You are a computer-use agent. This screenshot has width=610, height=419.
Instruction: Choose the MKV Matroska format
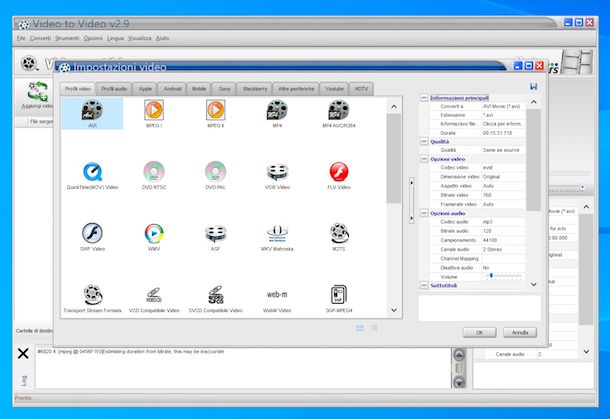click(x=277, y=237)
